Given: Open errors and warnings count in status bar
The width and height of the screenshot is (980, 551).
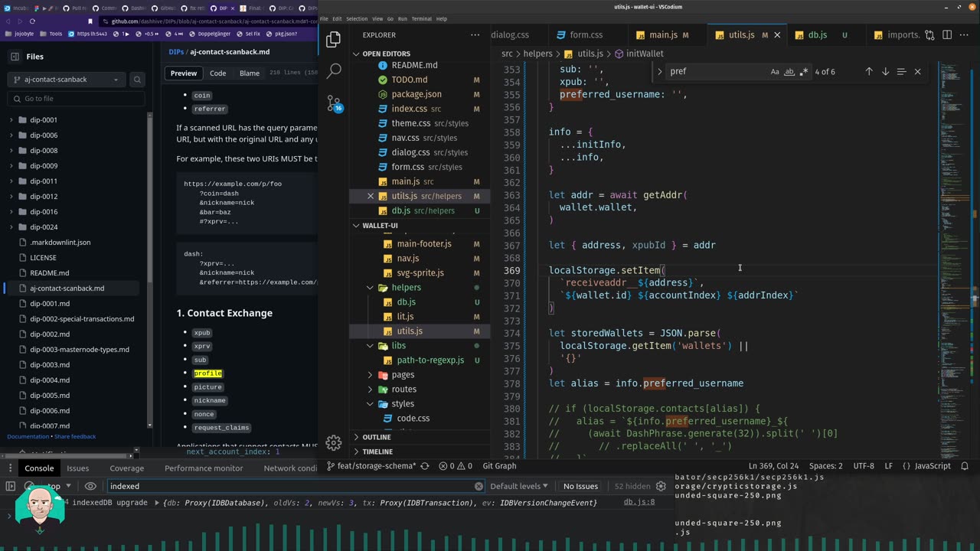Looking at the screenshot, I should click(455, 465).
